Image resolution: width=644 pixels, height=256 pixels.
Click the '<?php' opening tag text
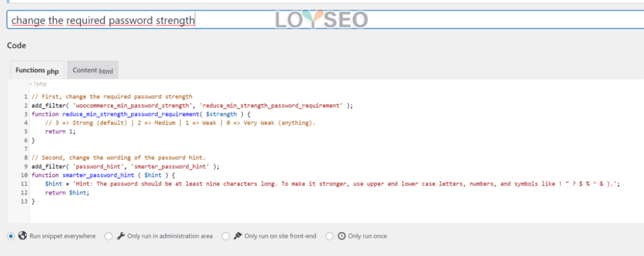pos(38,84)
